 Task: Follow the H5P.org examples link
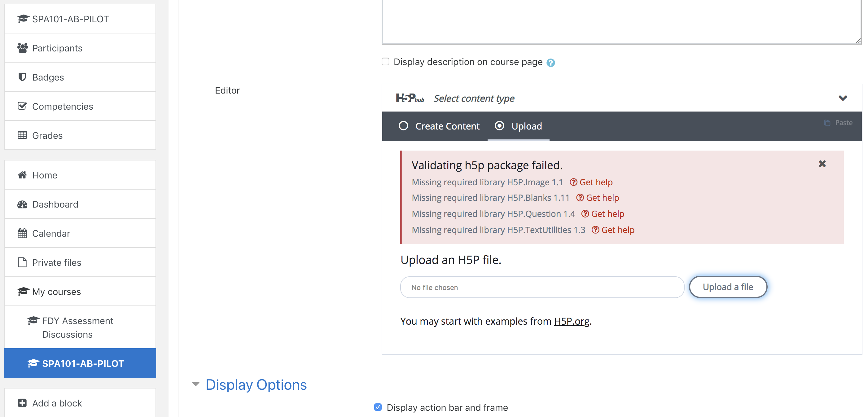pos(572,321)
